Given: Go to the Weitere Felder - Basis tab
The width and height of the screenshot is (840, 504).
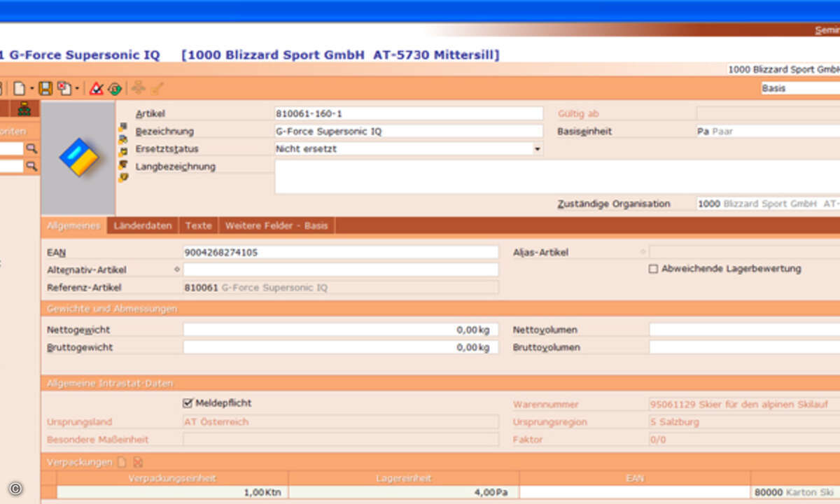Looking at the screenshot, I should tap(276, 225).
